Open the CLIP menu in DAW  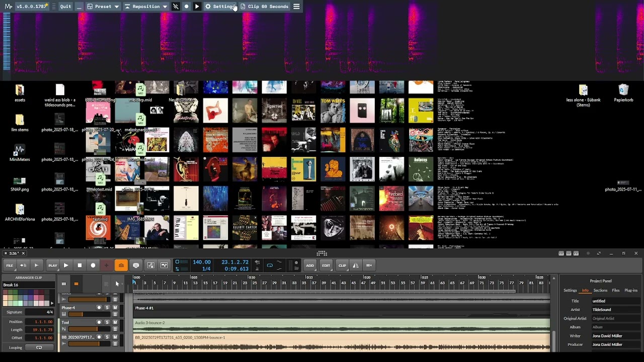pos(342,265)
